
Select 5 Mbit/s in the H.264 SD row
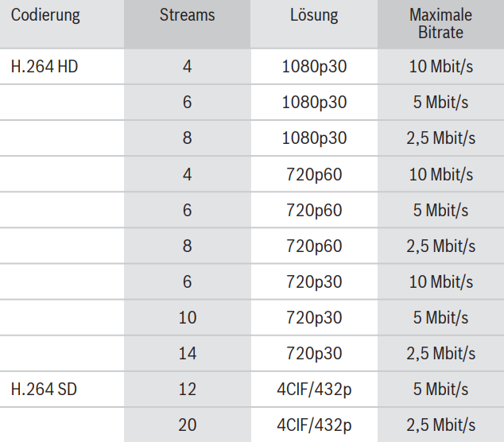click(x=440, y=390)
